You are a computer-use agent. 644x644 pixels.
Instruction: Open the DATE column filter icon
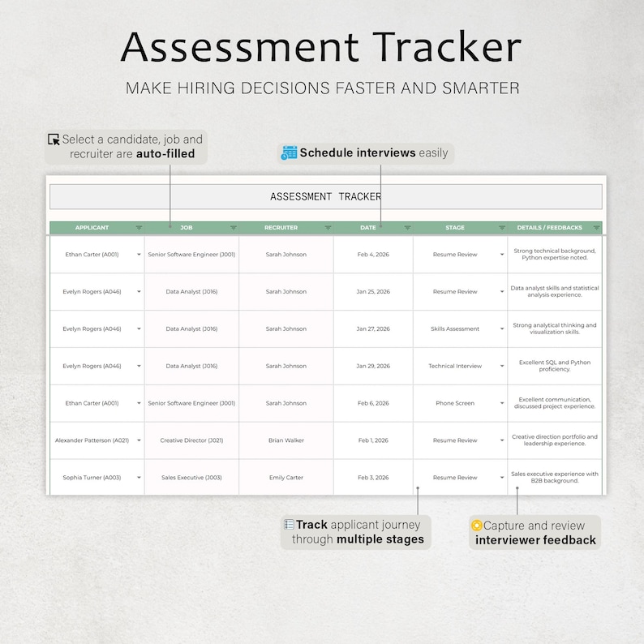point(407,228)
